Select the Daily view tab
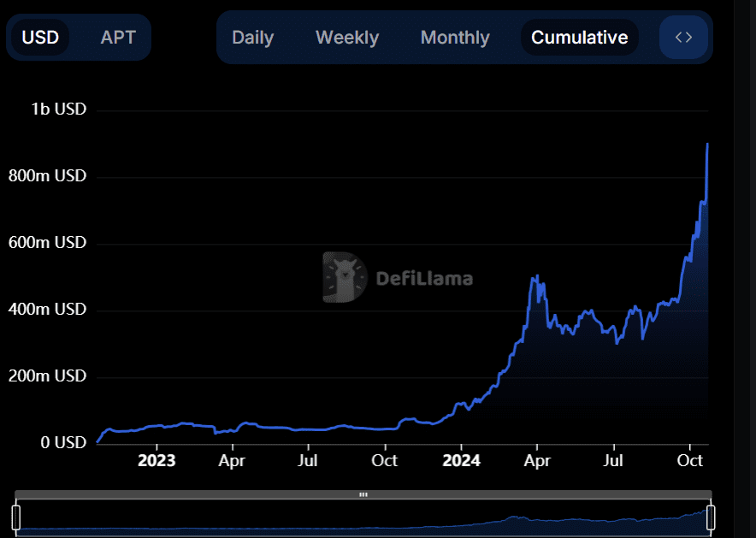The width and height of the screenshot is (756, 538). click(253, 38)
